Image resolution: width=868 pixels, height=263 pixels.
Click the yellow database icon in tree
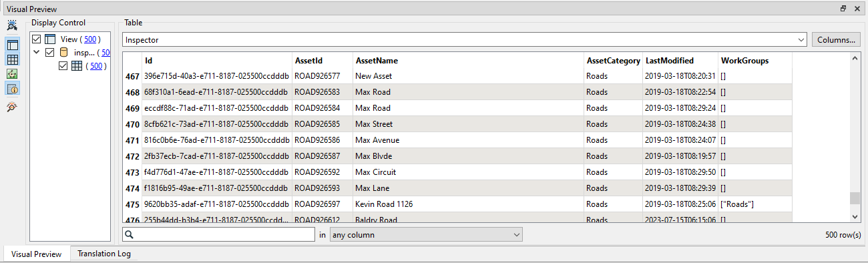click(x=64, y=52)
